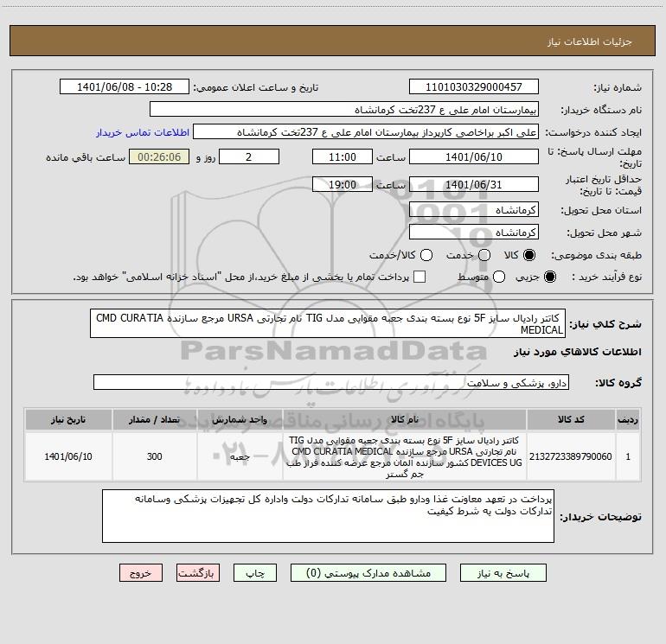Viewport: 666px width, 644px height.
Task: Click the quantity cell showing 300
Action: 154,456
